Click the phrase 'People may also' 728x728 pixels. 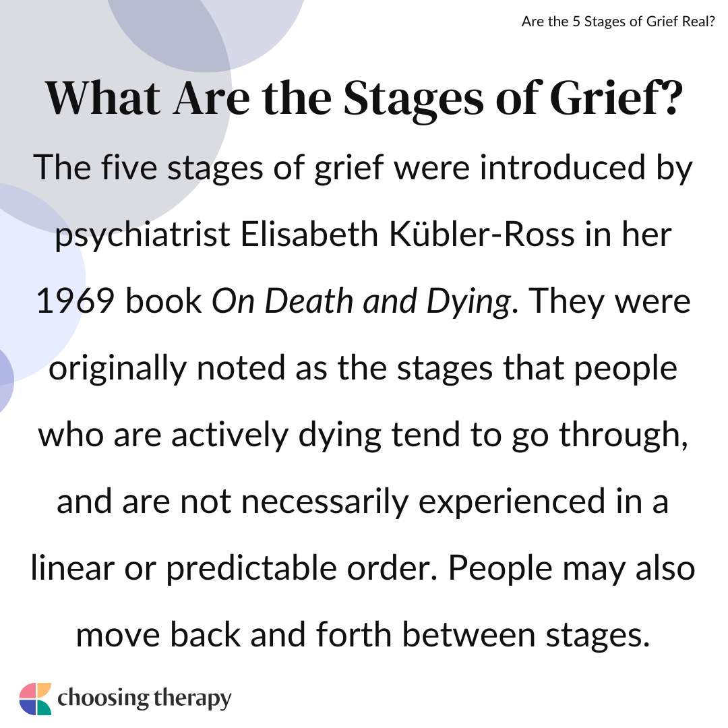(571, 569)
